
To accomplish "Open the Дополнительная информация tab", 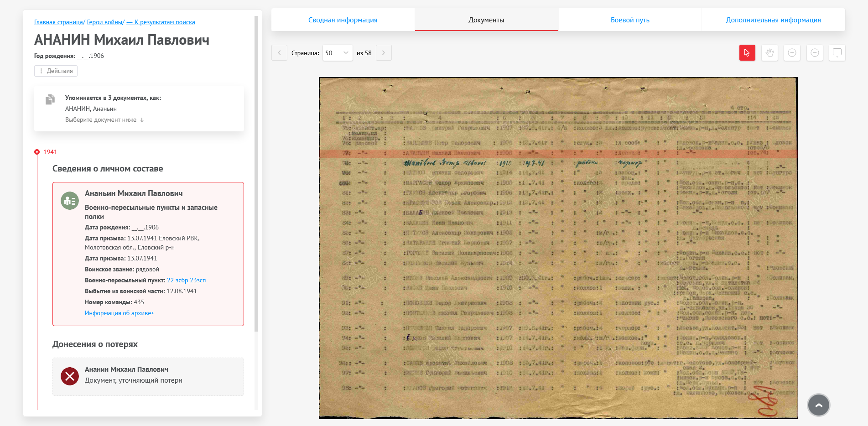I will tap(773, 20).
